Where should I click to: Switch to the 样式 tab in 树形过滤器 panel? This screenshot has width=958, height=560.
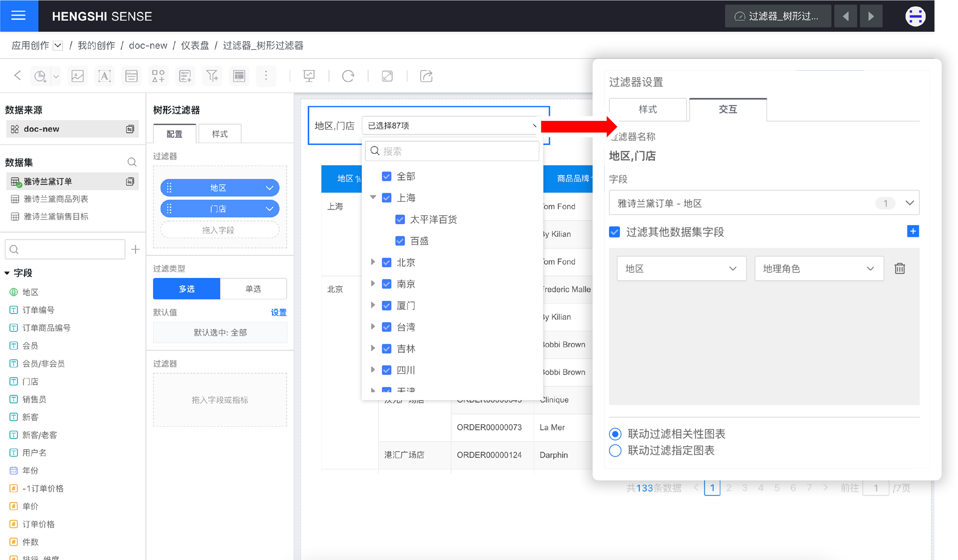pos(220,134)
